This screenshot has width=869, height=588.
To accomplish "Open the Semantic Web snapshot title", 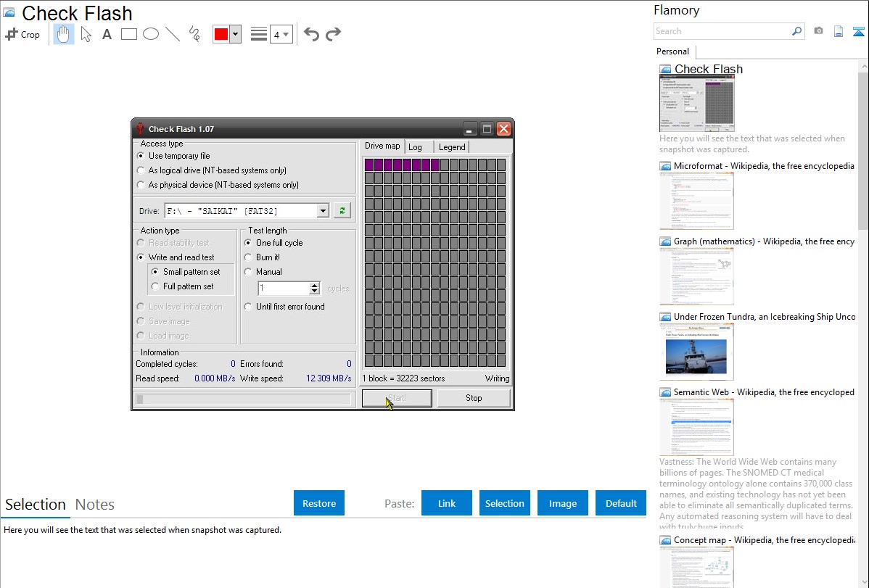I will coord(764,392).
